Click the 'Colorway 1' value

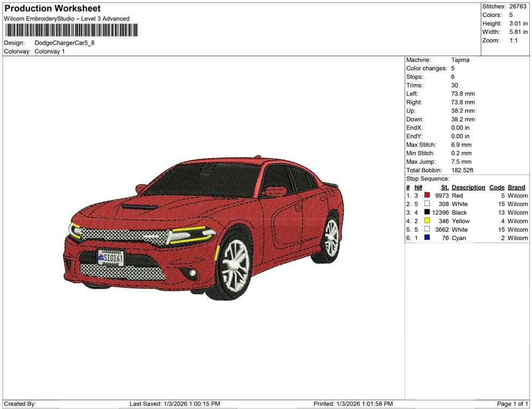49,52
